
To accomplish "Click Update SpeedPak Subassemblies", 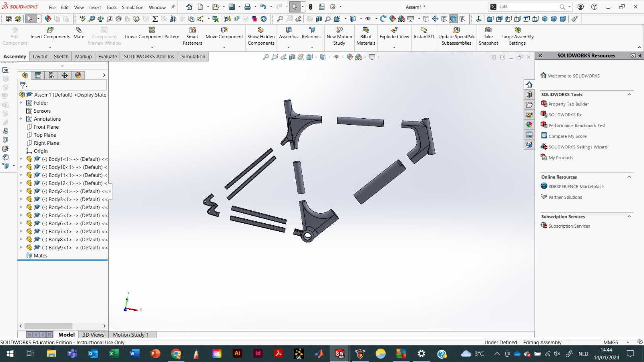I will [x=456, y=36].
